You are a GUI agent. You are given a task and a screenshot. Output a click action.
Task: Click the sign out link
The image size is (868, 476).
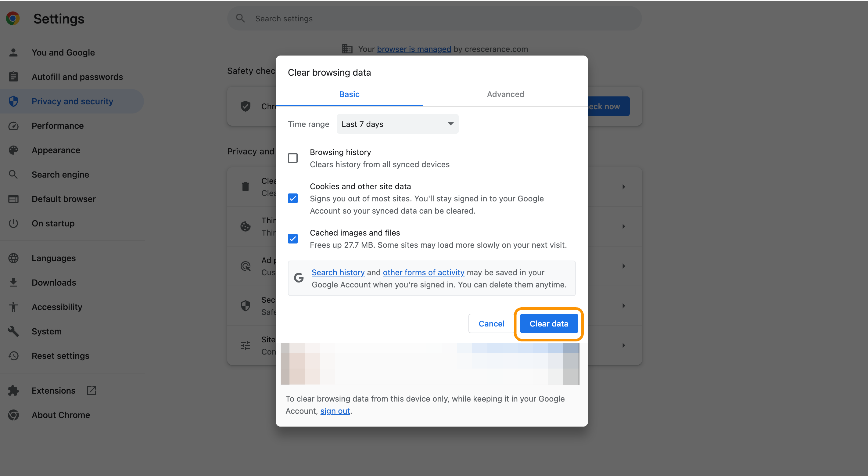click(335, 411)
